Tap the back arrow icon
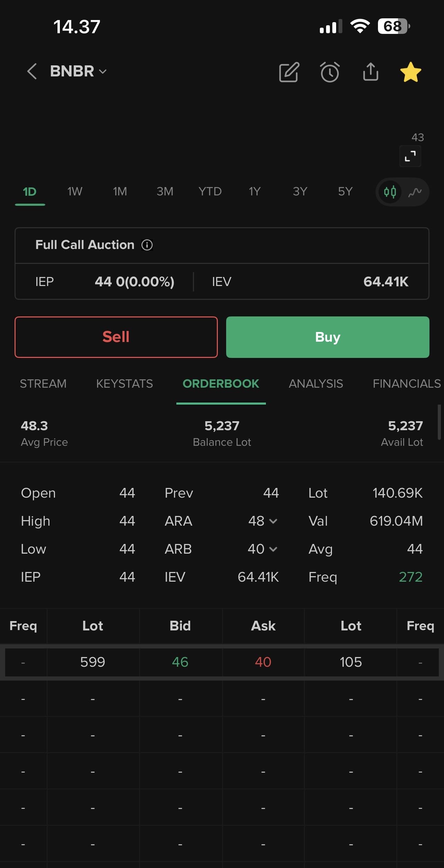Screen dimensions: 444x868 coord(32,72)
